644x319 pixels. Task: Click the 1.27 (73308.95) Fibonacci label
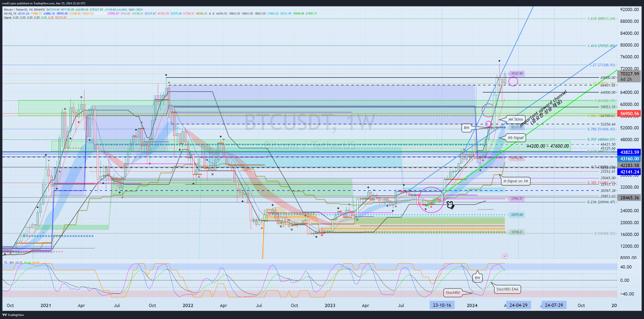tap(602, 65)
